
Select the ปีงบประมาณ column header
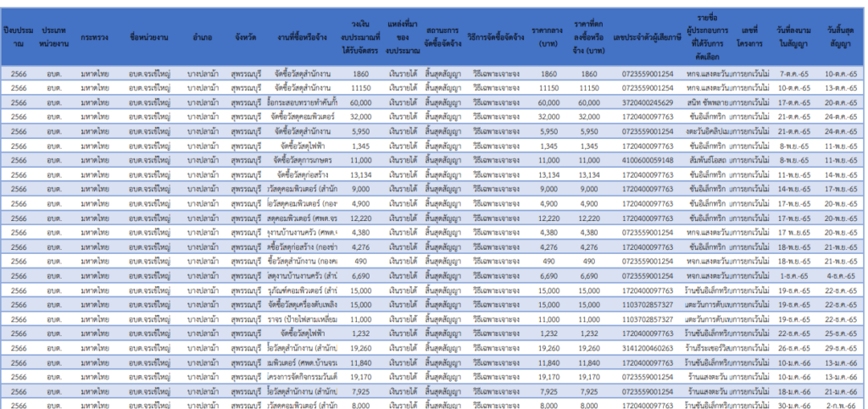[x=19, y=37]
